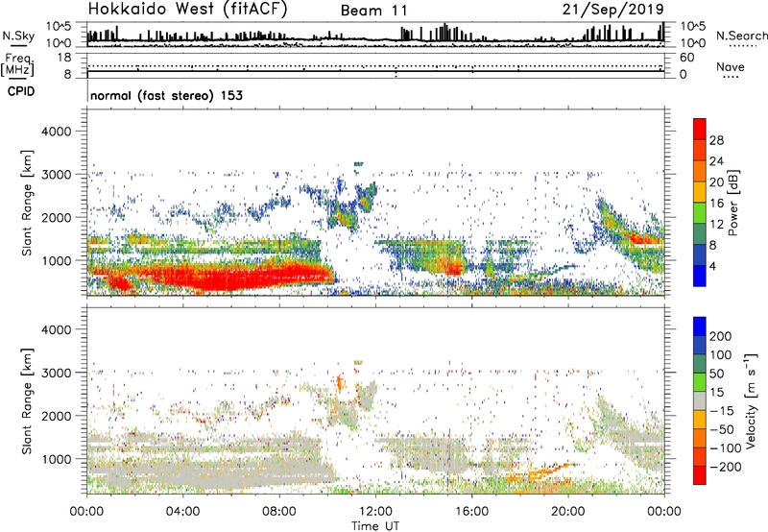Click the '60' Nave axis tick
The image size is (768, 532).
coord(686,58)
